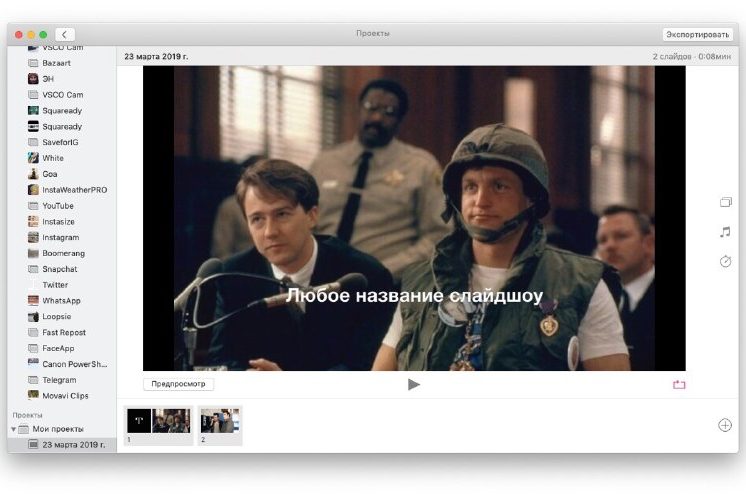Open the Instagram album in sidebar
This screenshot has width=746, height=498.
60,237
